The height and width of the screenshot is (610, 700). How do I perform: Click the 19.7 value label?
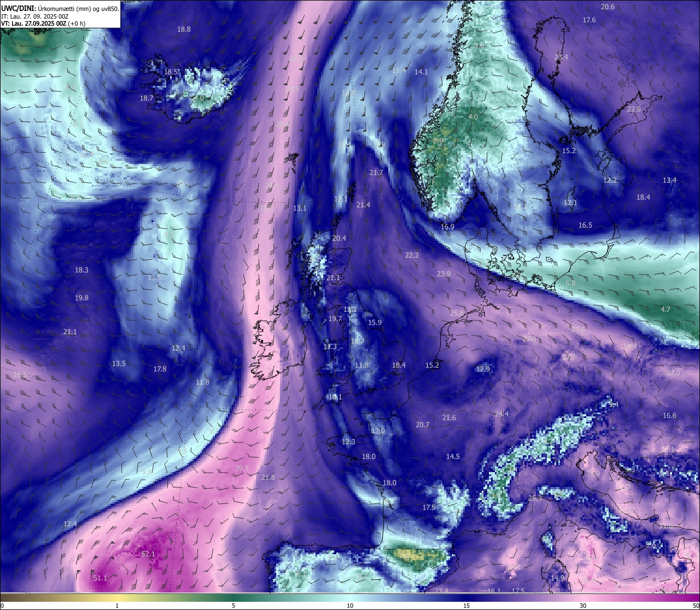coord(335,319)
